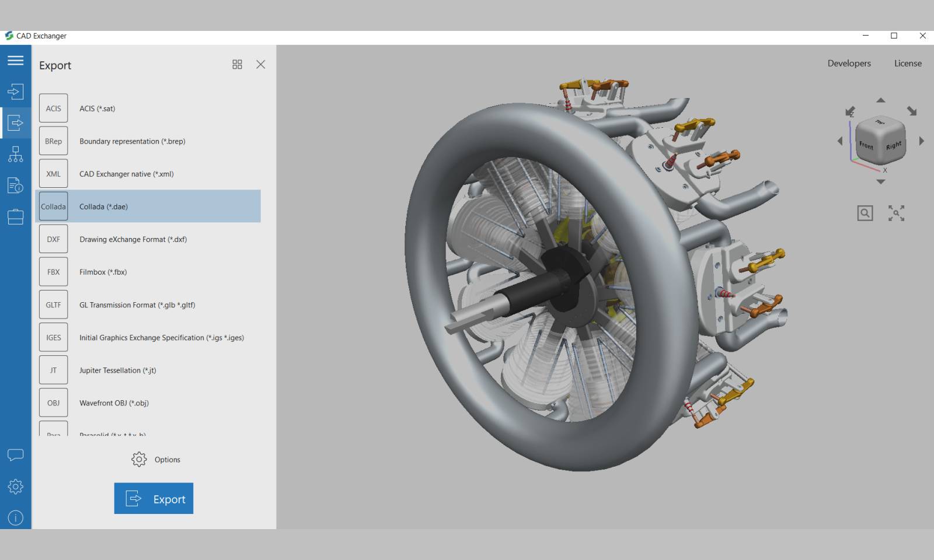Select the Right face of view cube
Viewport: 934px width, 560px height.
point(893,146)
